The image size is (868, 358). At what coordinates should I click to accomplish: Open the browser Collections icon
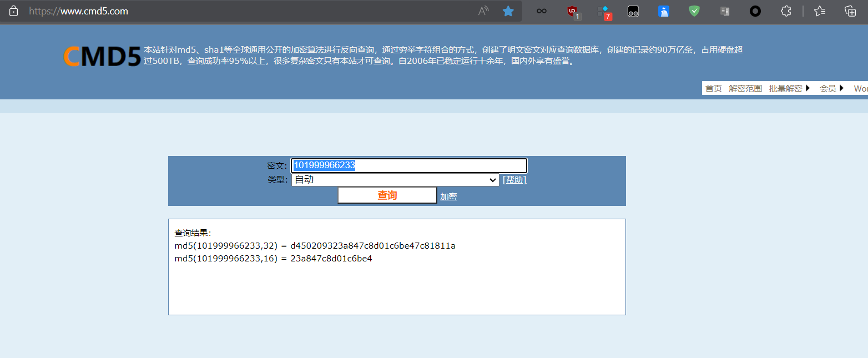(849, 11)
